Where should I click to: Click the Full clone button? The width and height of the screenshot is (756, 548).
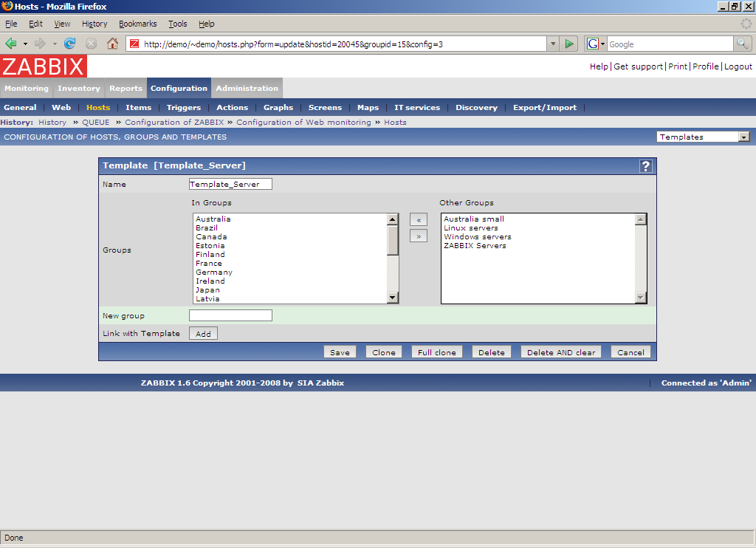(x=437, y=352)
